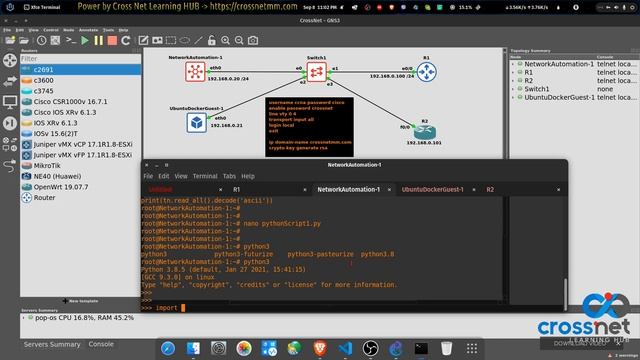Browse end devices monitor icon in sidebar
This screenshot has width=640, height=360.
(x=10, y=102)
